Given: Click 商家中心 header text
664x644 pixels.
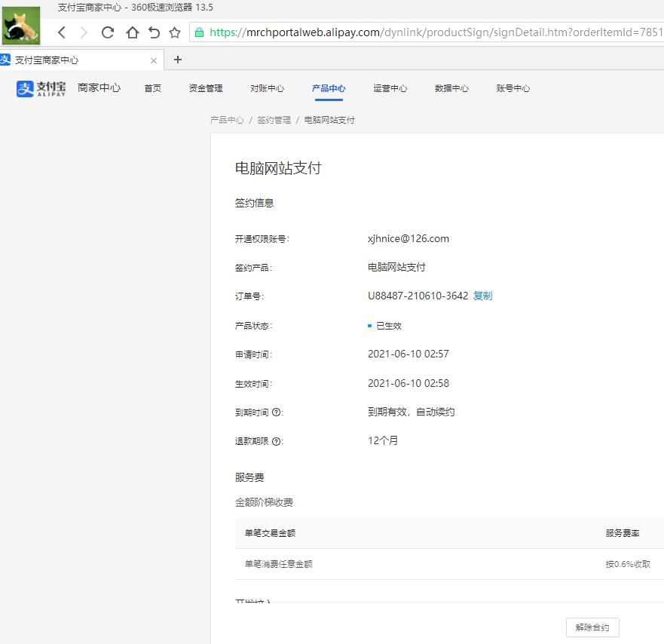Looking at the screenshot, I should point(99,87).
